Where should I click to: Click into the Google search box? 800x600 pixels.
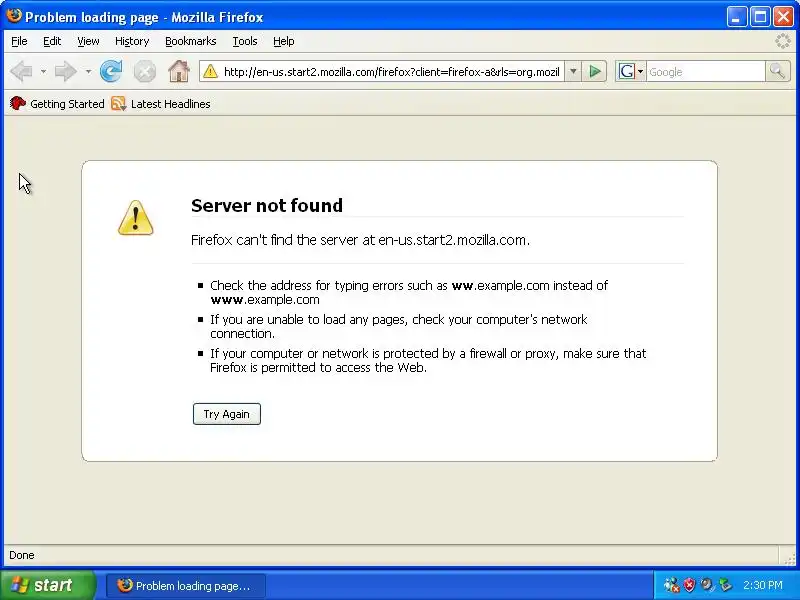click(706, 72)
